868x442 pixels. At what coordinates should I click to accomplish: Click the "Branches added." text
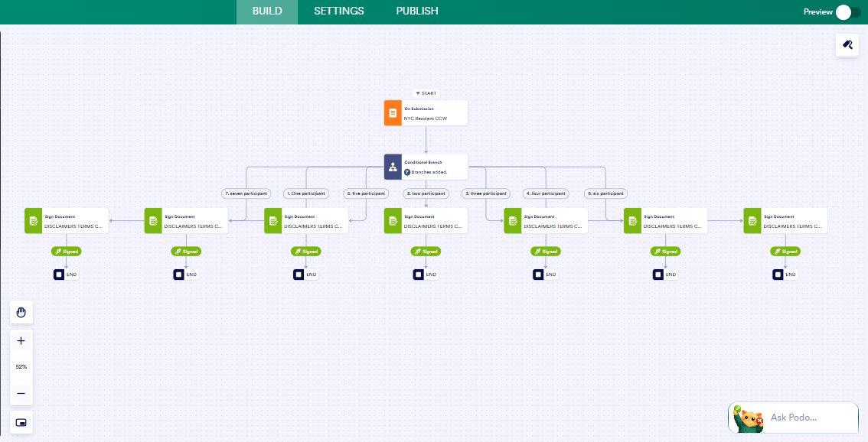pyautogui.click(x=429, y=172)
